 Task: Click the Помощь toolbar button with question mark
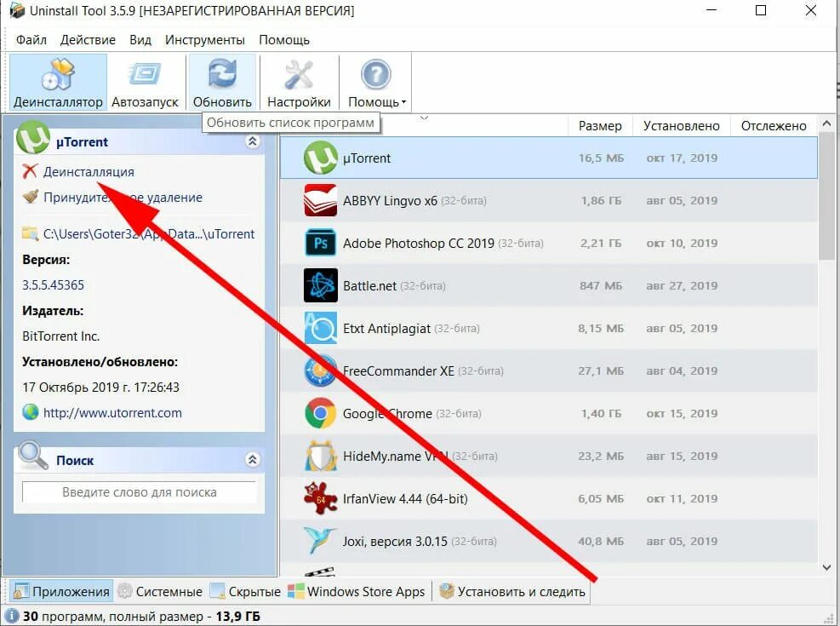[376, 82]
